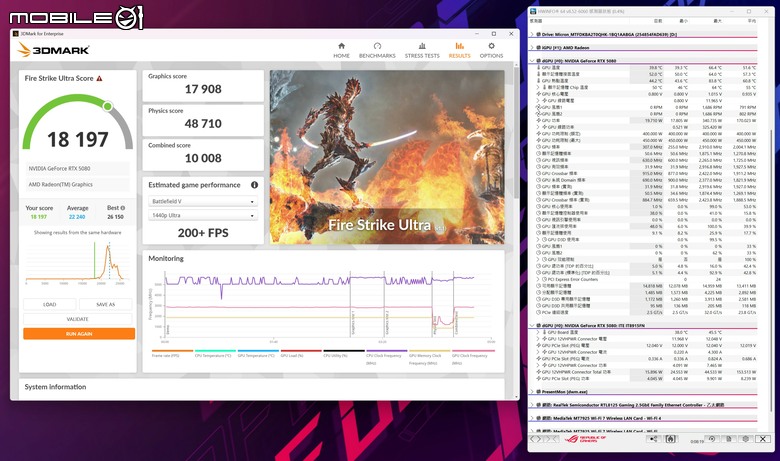The height and width of the screenshot is (461, 780).
Task: Click the HWiNFO expand arrows navigation icon
Action: pos(536,439)
